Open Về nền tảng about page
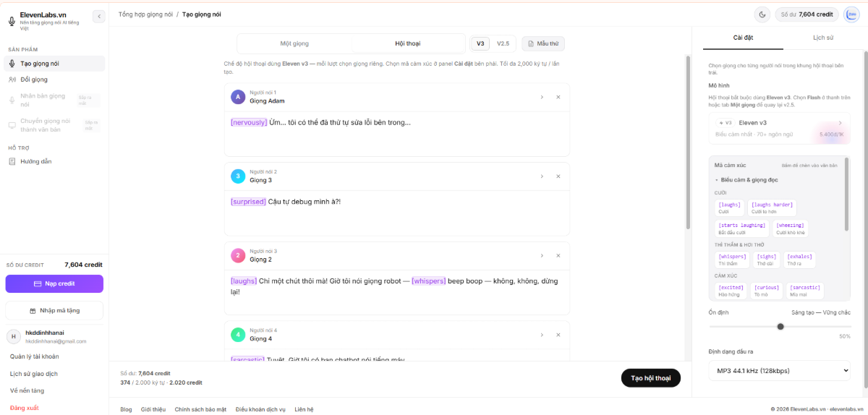The image size is (868, 415). tap(27, 390)
